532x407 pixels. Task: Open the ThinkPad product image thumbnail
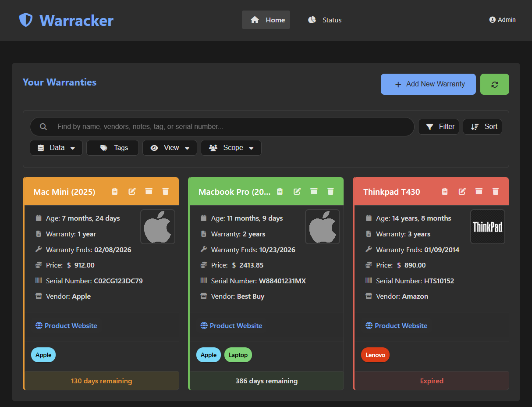click(488, 227)
